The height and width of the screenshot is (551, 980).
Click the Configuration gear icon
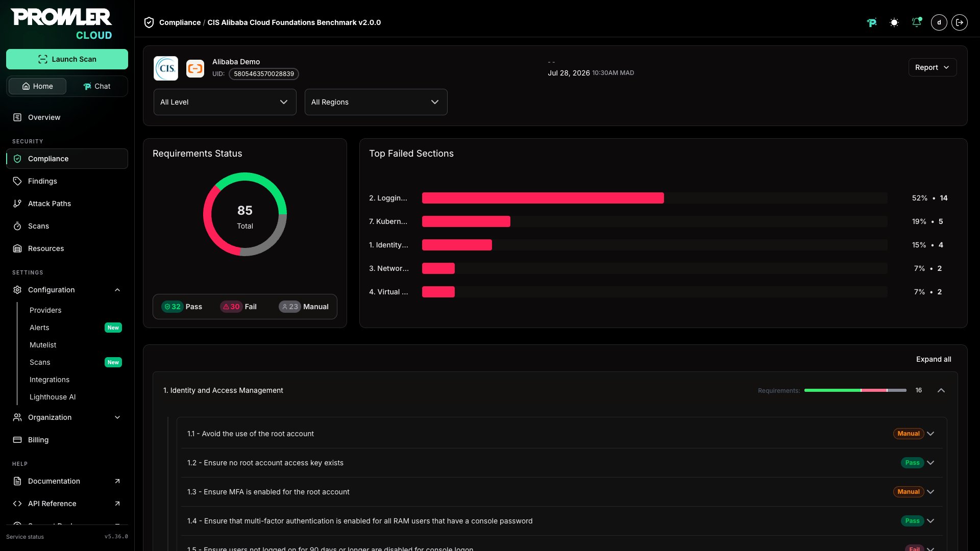click(x=17, y=290)
